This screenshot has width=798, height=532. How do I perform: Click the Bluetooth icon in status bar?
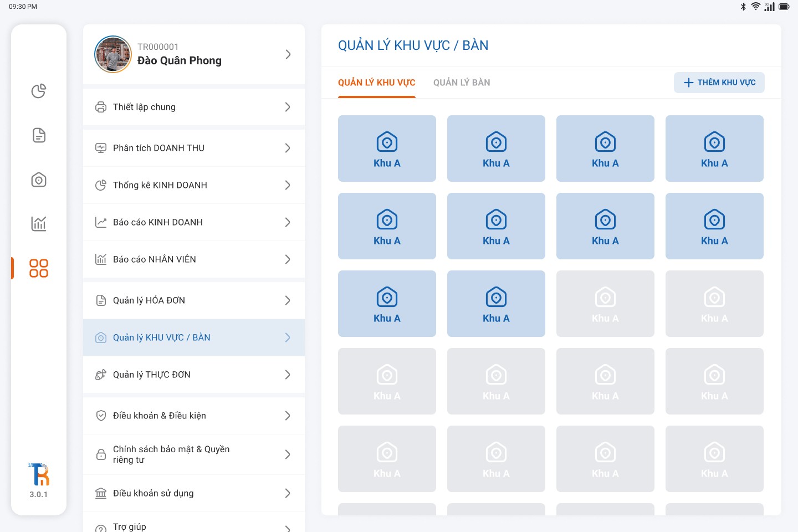coord(743,7)
